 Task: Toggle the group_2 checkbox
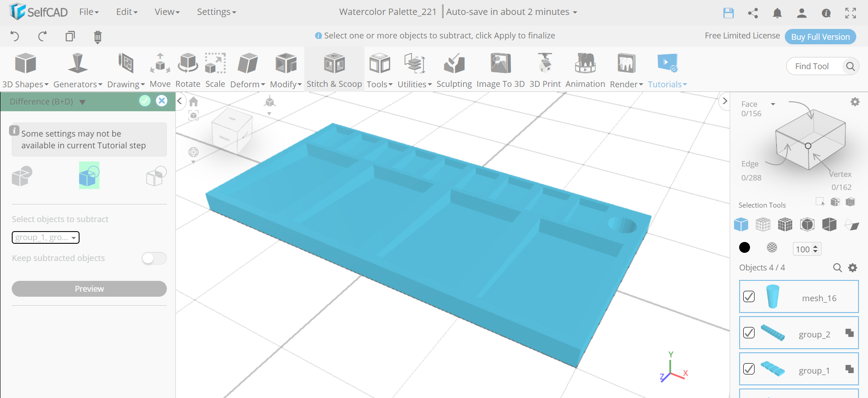pos(749,333)
